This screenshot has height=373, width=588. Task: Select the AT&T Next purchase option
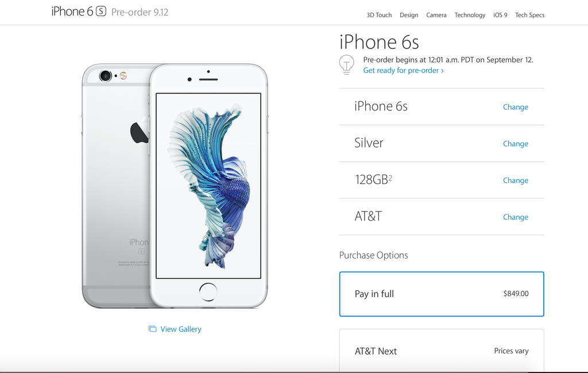[442, 351]
